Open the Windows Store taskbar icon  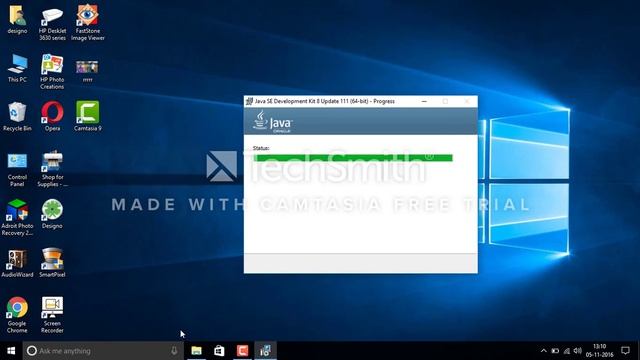[219, 351]
